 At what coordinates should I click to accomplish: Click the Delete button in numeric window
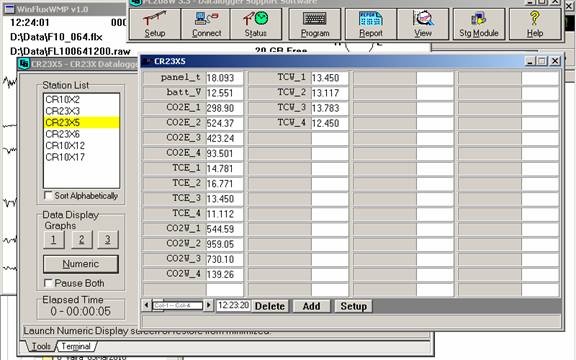pos(270,306)
